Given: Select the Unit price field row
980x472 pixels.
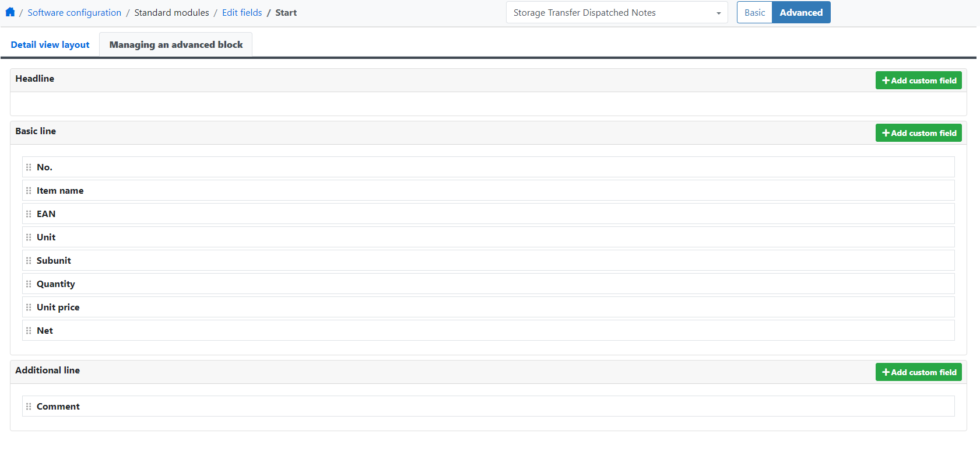Looking at the screenshot, I should [489, 307].
